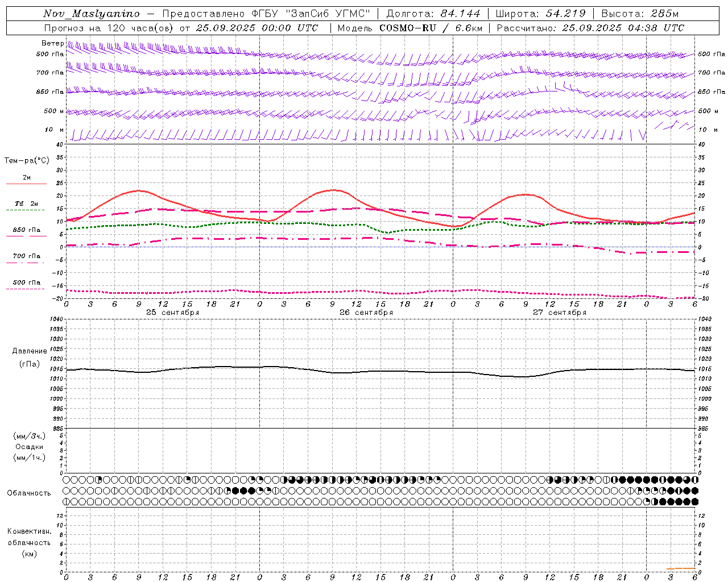Image resolution: width=728 pixels, height=582 pixels.
Task: Click the Td 2м legend entry
Action: coord(26,203)
